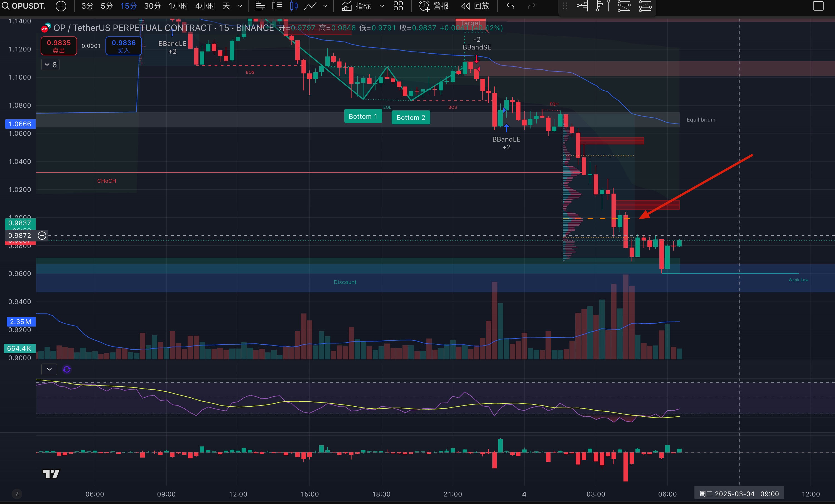Click the plus on 0.9872 price label
Viewport: 835px width, 504px height.
tap(42, 236)
